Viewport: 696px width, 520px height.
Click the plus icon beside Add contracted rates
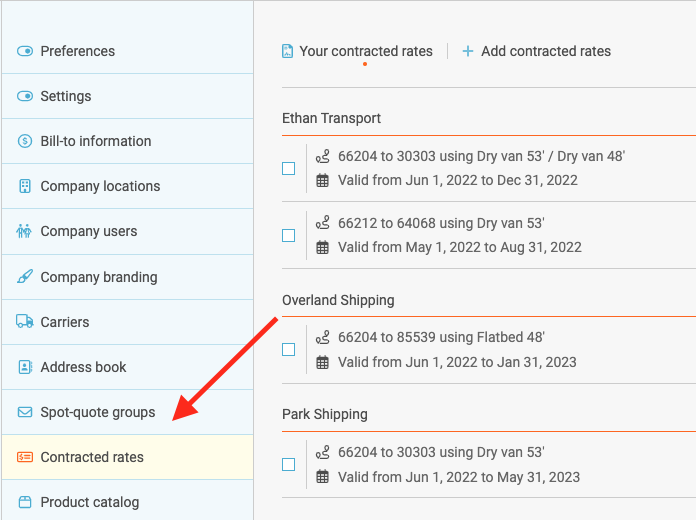click(x=467, y=51)
